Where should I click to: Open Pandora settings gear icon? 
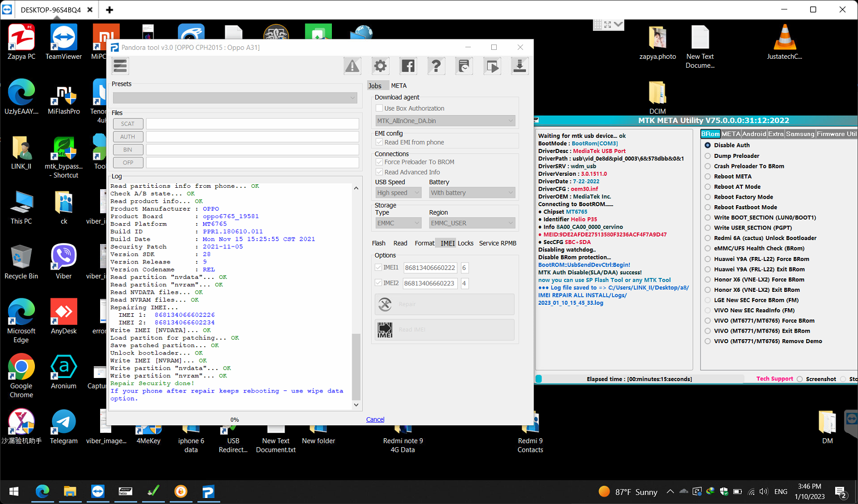[380, 66]
